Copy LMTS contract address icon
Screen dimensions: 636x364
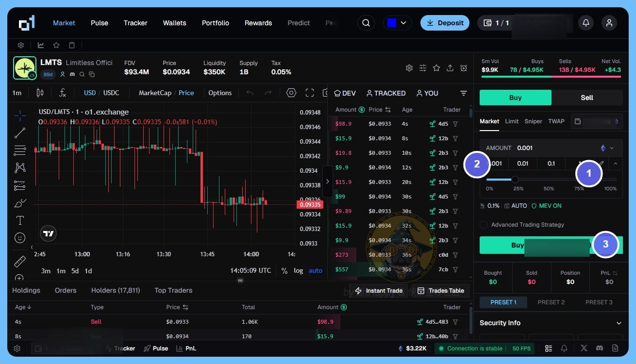[x=92, y=74]
